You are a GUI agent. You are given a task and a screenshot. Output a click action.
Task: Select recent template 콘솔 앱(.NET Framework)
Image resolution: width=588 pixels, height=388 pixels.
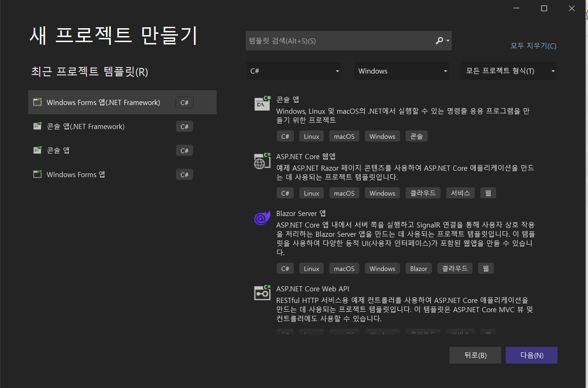click(122, 126)
